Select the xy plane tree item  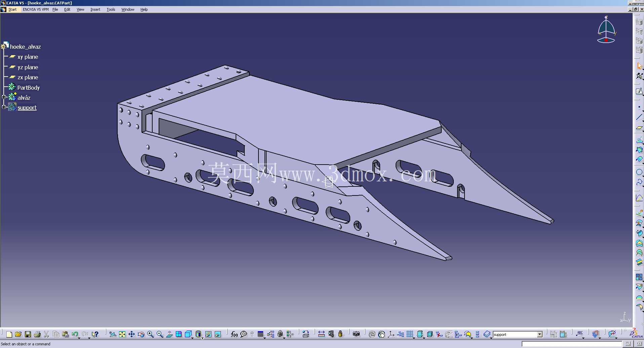(x=28, y=57)
